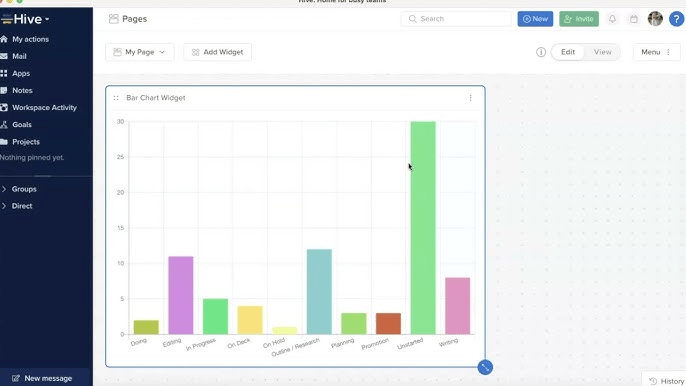Click the tall Unstarted bar
Viewport: 686px width, 386px height.
pos(423,228)
